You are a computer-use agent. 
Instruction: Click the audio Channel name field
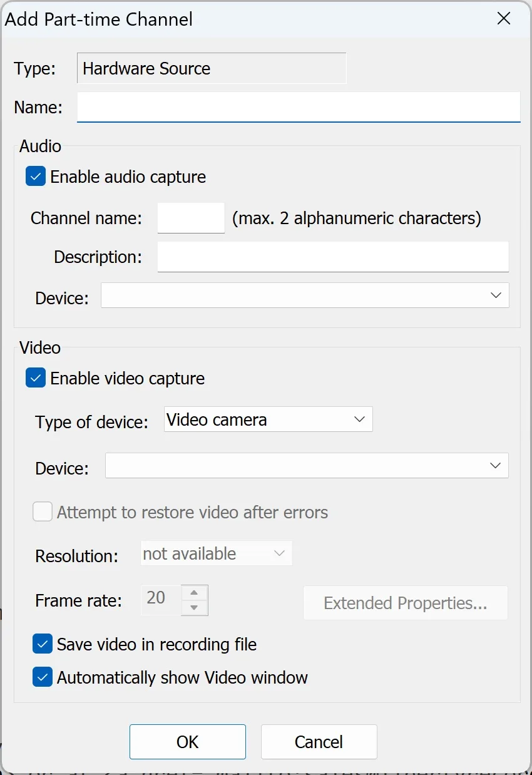click(x=191, y=218)
